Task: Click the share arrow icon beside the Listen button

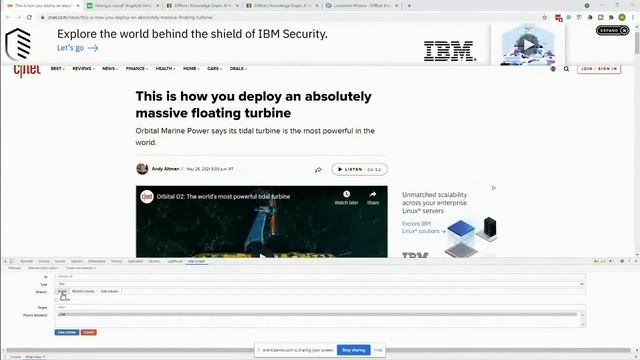Action: click(x=318, y=169)
